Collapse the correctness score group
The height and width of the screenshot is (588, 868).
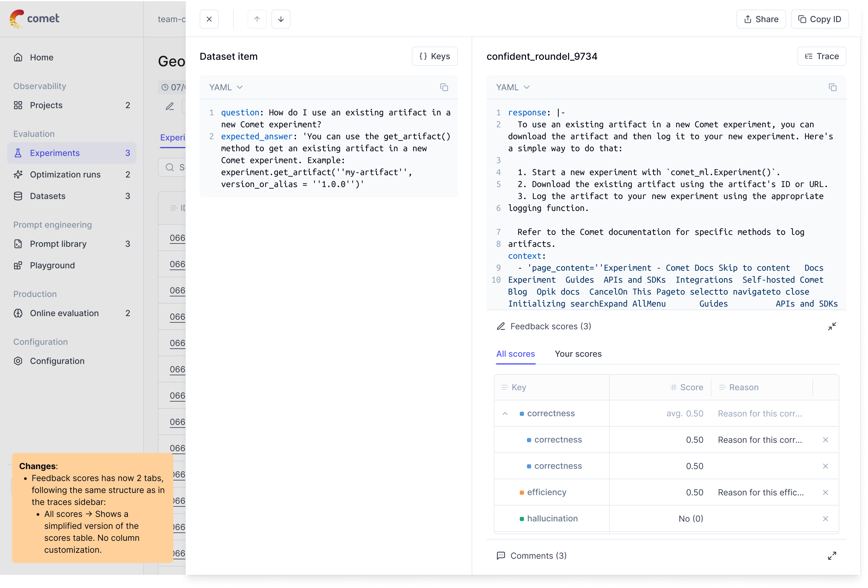pos(505,414)
